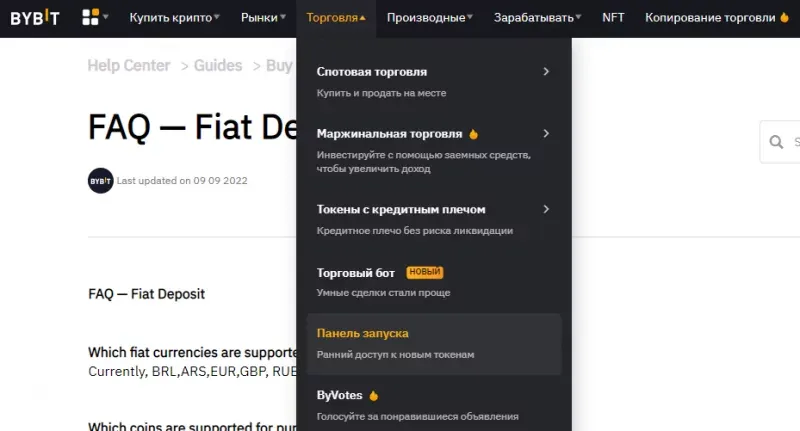Click the Bybit author avatar

101,181
